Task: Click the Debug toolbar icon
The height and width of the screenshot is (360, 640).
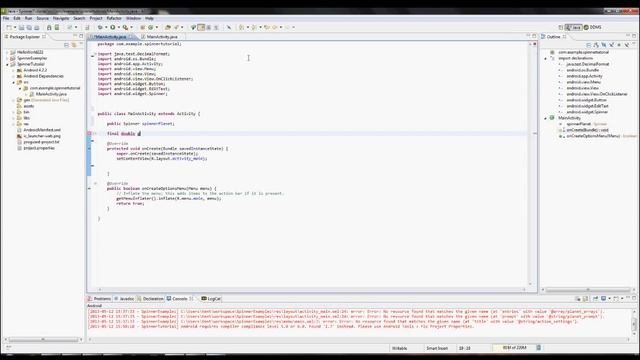Action: coord(100,27)
